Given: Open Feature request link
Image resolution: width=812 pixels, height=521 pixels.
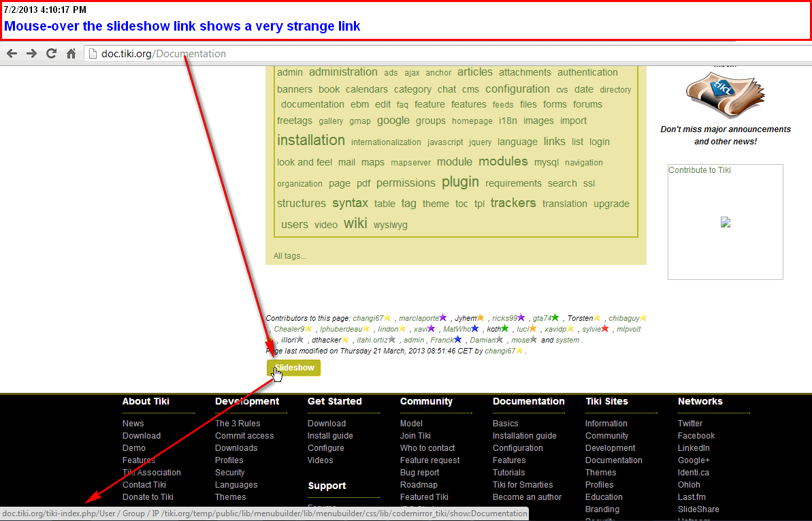Looking at the screenshot, I should click(429, 460).
